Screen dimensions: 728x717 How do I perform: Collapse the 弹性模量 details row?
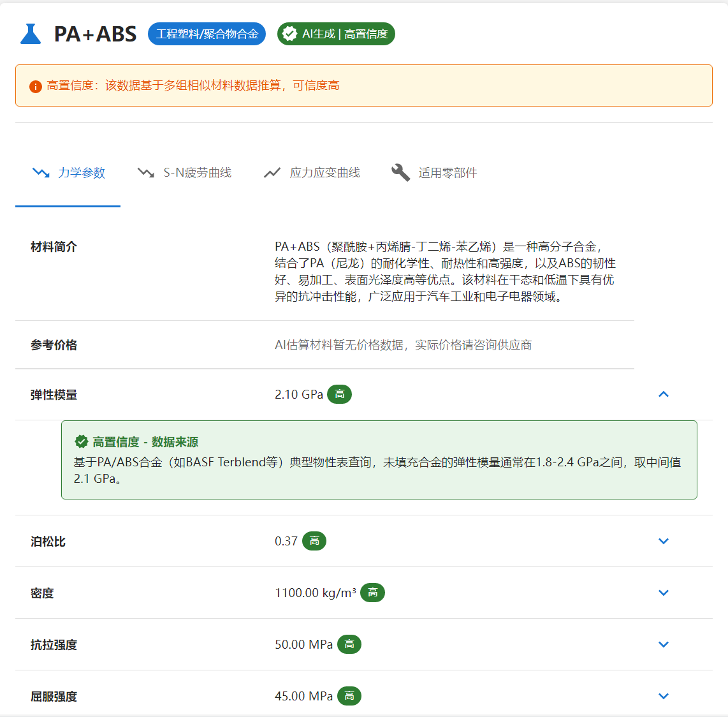click(x=663, y=394)
